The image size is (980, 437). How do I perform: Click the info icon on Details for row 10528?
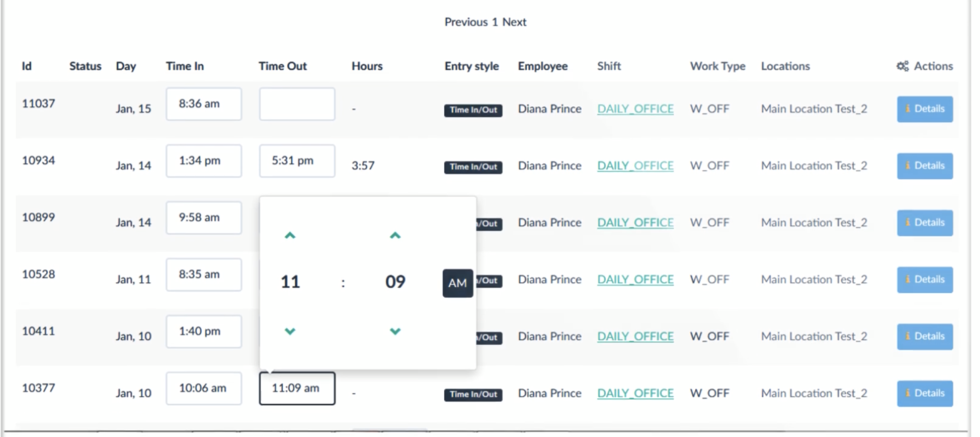tap(908, 279)
